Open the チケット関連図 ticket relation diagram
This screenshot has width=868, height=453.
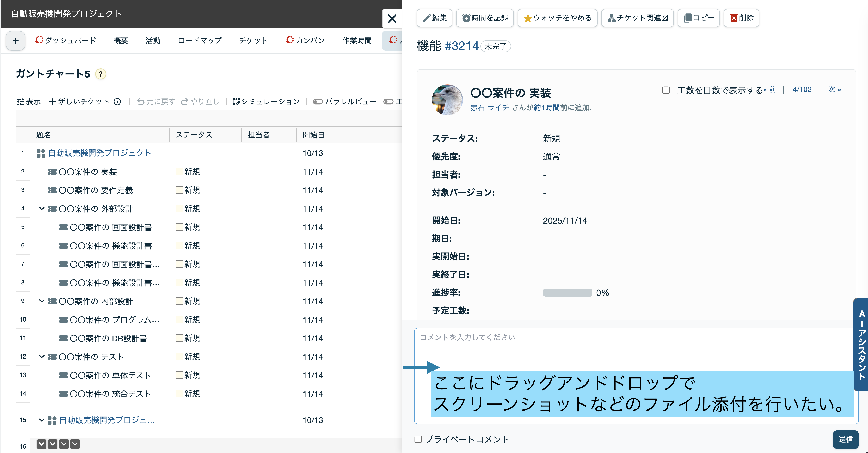[x=638, y=18]
